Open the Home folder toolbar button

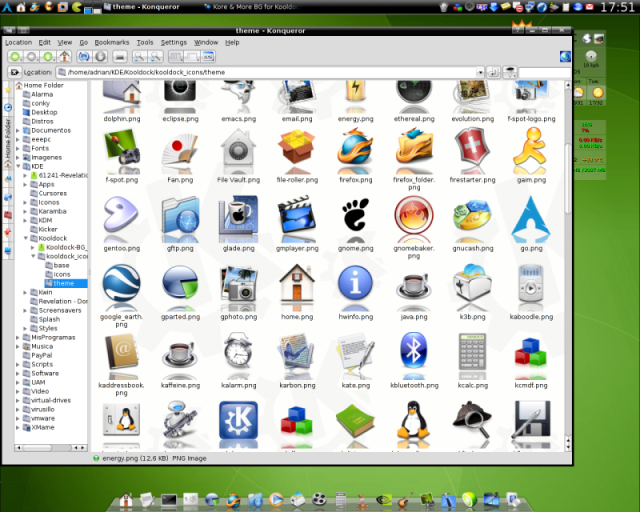coord(64,56)
